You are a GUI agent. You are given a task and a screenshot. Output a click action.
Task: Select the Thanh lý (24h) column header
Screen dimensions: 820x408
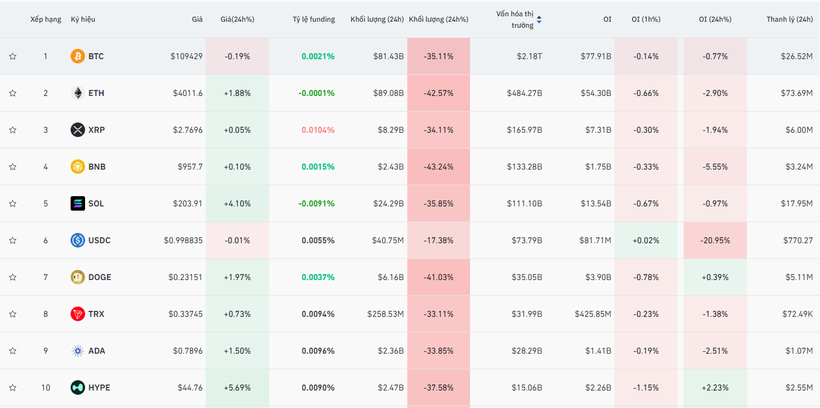(789, 19)
